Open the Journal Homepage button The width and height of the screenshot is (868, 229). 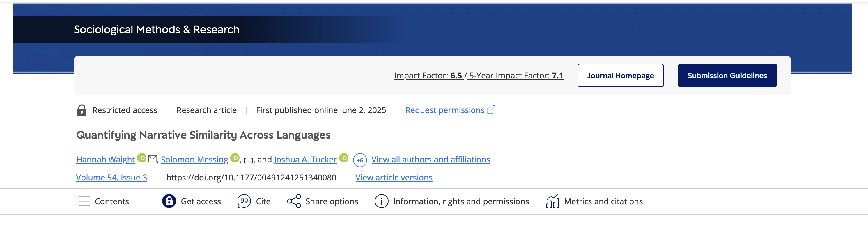pos(620,75)
